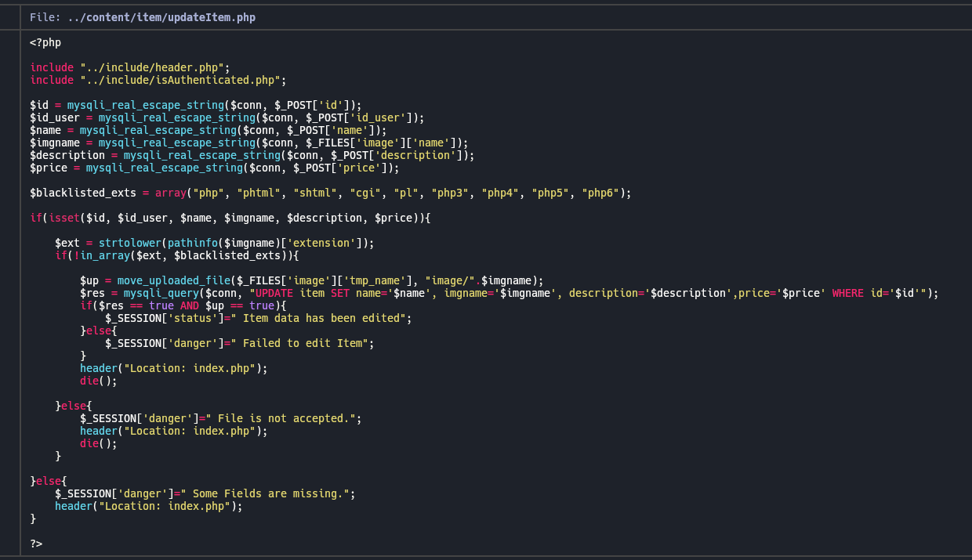Click the if($res == true AND $up line
The width and height of the screenshot is (972, 560).
tap(183, 305)
